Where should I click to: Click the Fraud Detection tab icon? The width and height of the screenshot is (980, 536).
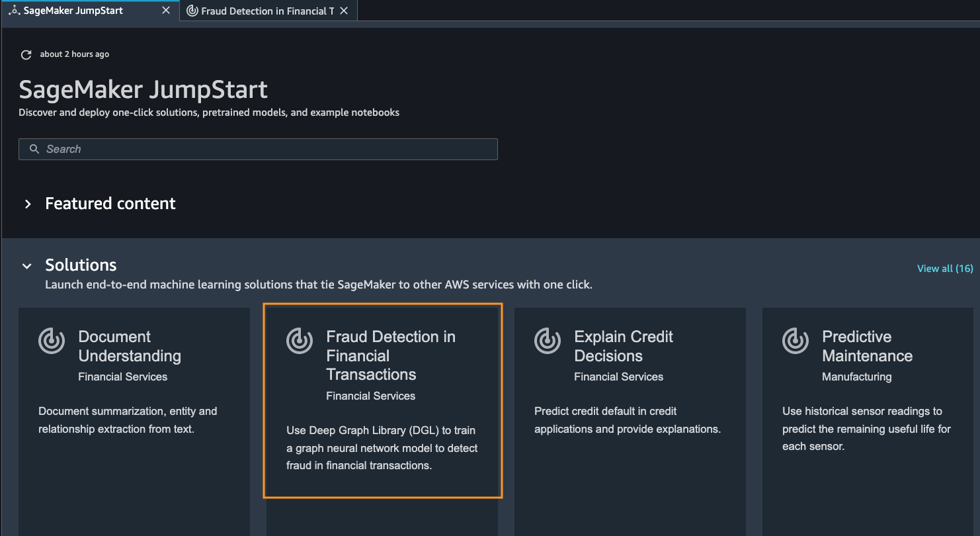coord(192,11)
